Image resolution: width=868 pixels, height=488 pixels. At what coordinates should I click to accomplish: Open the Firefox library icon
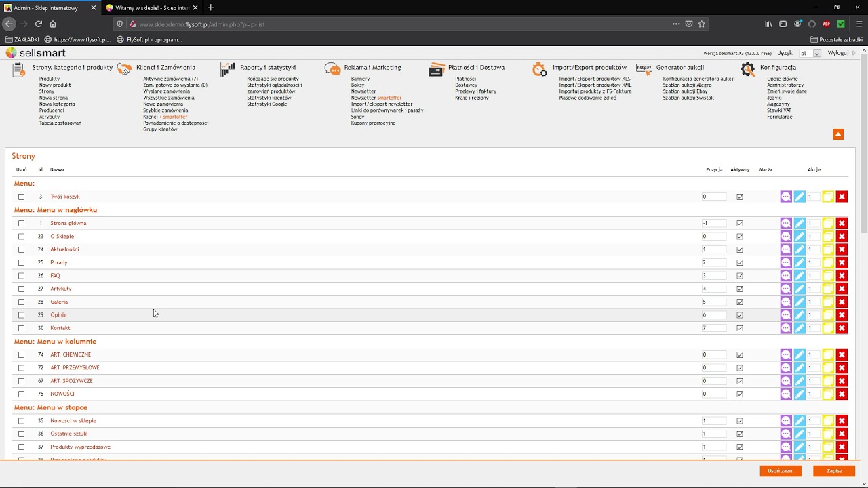click(768, 24)
